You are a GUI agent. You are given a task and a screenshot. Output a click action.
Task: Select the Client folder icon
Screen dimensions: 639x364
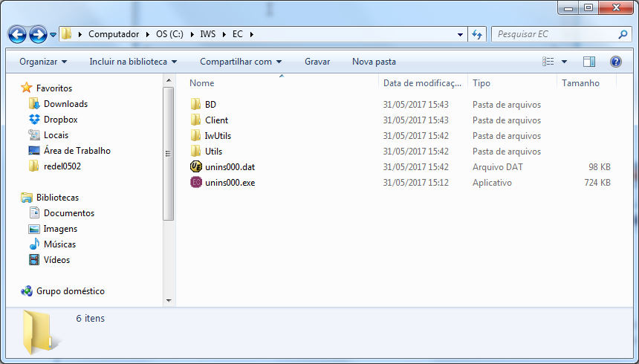(196, 120)
